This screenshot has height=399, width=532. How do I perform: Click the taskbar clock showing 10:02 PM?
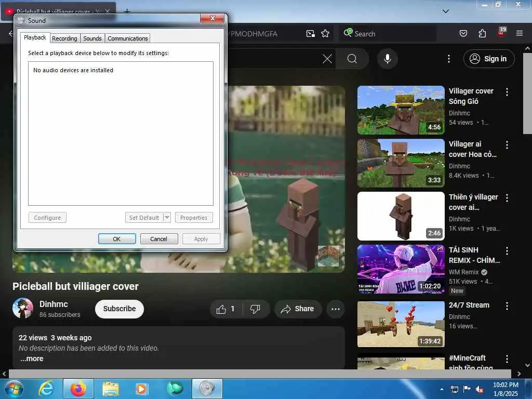coord(505,389)
